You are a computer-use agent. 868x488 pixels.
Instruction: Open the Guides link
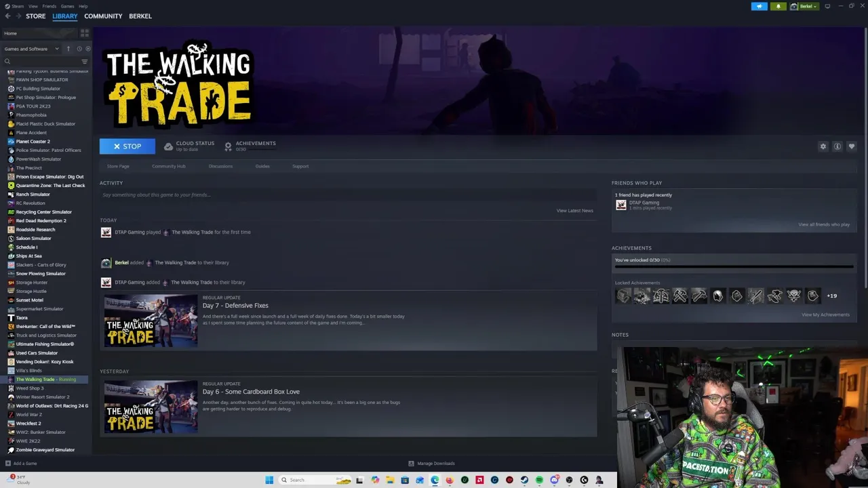point(262,166)
